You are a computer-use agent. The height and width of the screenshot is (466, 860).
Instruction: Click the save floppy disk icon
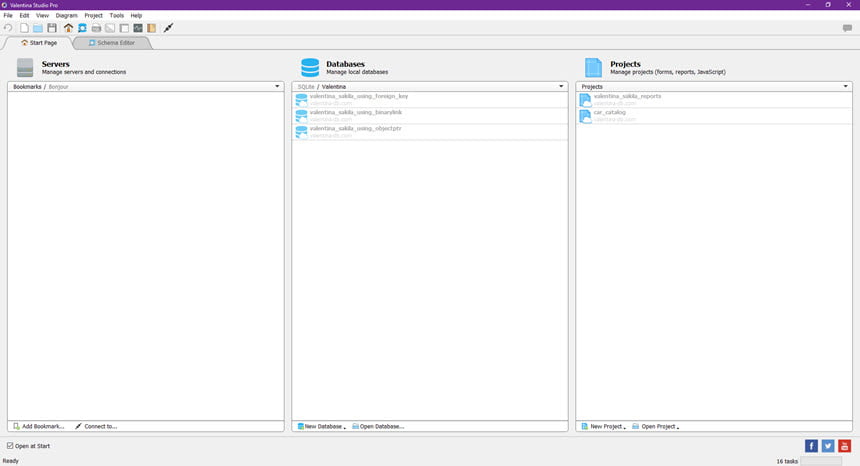(x=52, y=28)
